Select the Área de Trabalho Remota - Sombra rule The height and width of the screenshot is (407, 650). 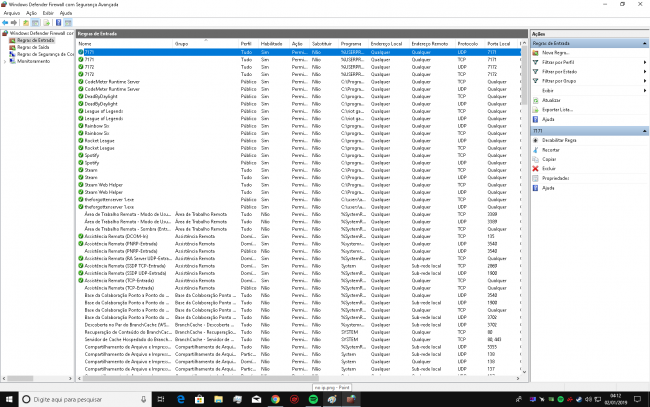[x=298, y=229]
